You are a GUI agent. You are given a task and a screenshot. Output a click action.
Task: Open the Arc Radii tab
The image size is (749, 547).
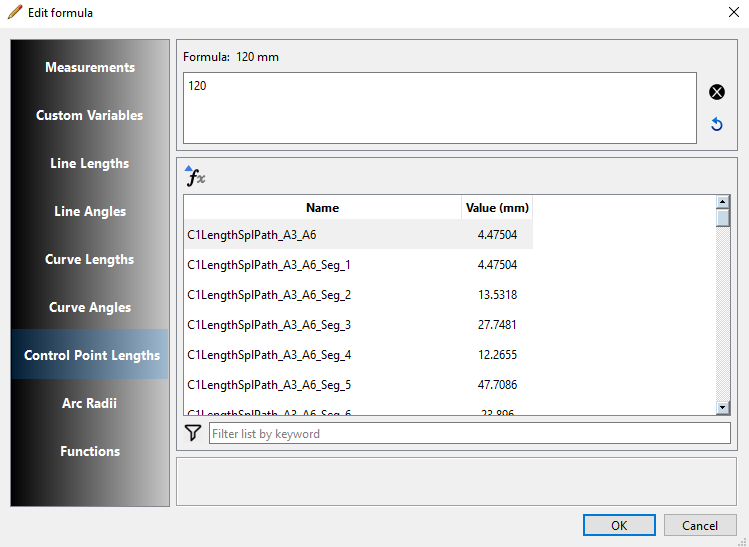pyautogui.click(x=90, y=403)
